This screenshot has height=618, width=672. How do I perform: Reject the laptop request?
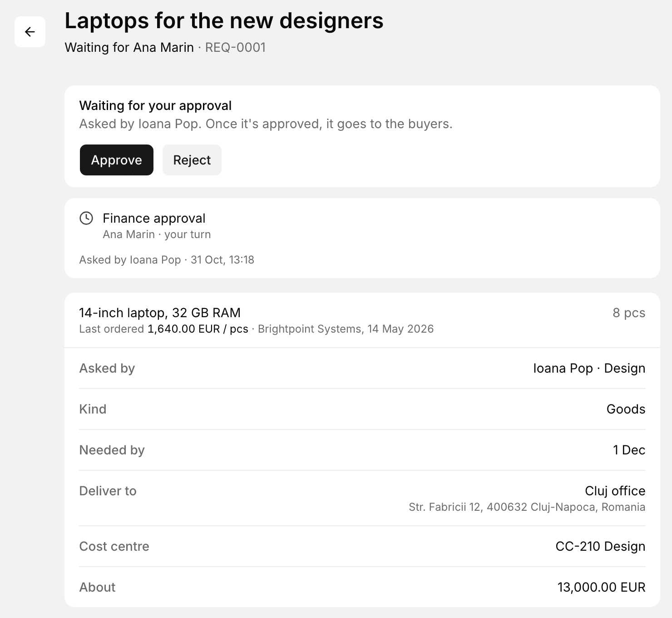coord(192,160)
